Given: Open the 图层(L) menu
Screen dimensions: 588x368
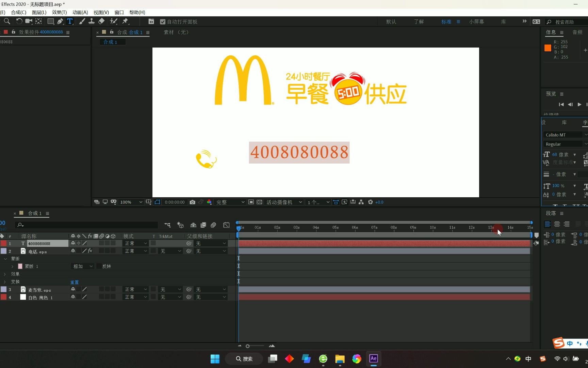Looking at the screenshot, I should [39, 12].
